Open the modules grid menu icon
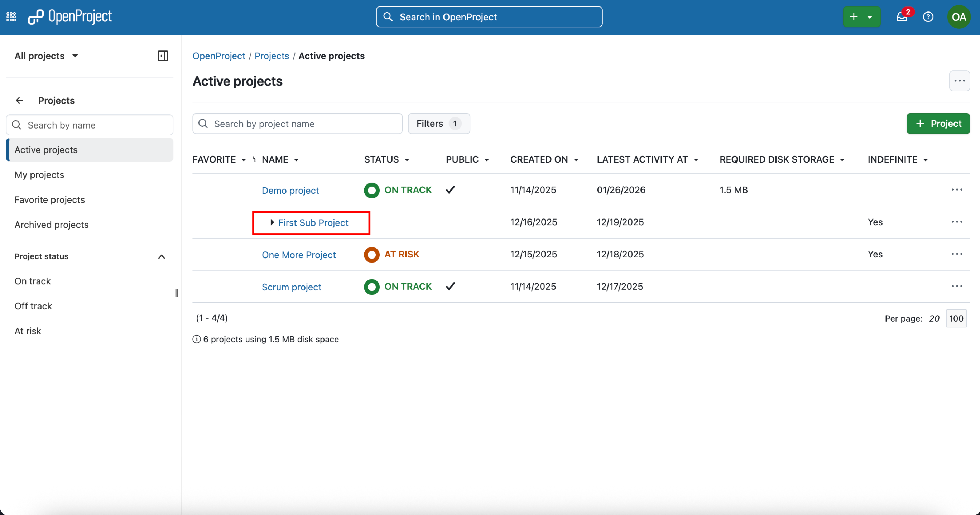Image resolution: width=980 pixels, height=515 pixels. click(x=11, y=17)
